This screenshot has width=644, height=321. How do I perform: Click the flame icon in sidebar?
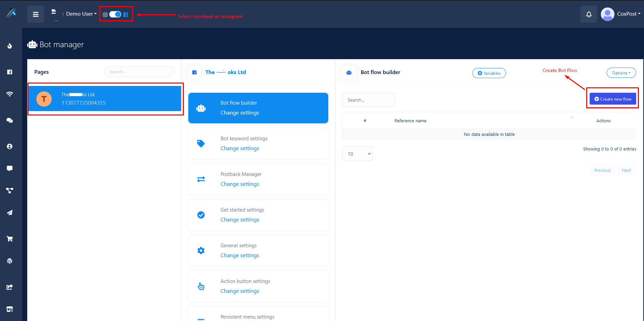pyautogui.click(x=10, y=46)
